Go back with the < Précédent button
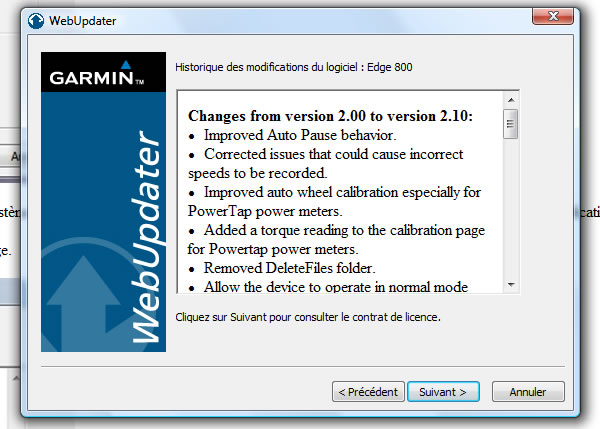Screen dimensions: 600x429 pos(368,391)
